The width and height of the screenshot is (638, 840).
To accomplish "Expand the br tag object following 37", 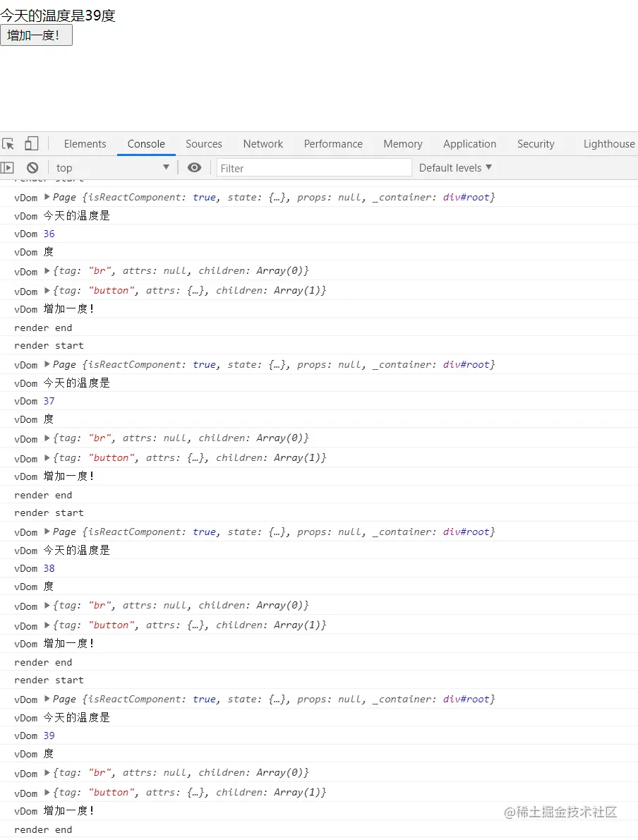I will [x=47, y=438].
